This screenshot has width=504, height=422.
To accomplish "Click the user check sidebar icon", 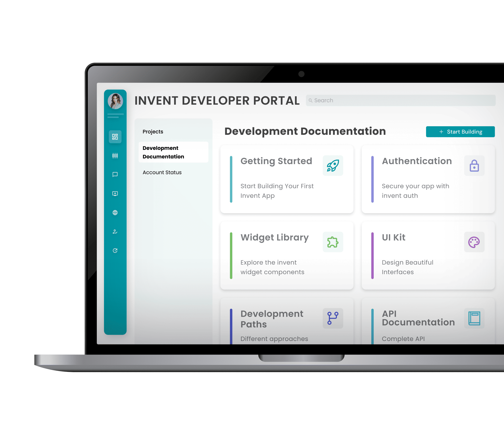I will [x=115, y=231].
